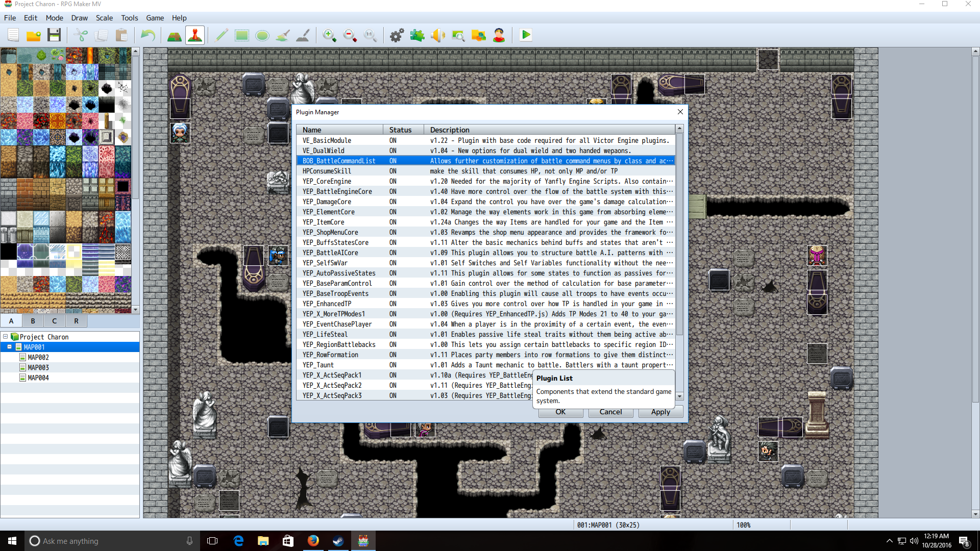Open Plugin Manager puzzle piece icon
Viewport: 980px width, 551px height.
(x=418, y=35)
